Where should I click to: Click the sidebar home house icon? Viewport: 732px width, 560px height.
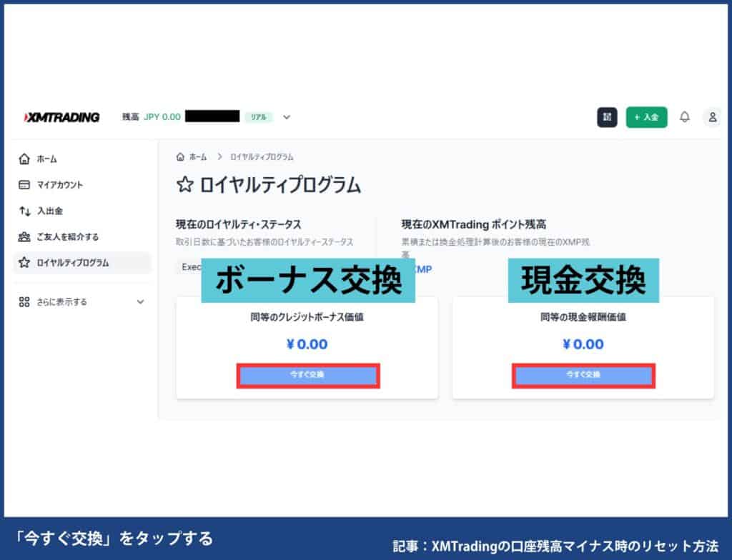point(24,159)
